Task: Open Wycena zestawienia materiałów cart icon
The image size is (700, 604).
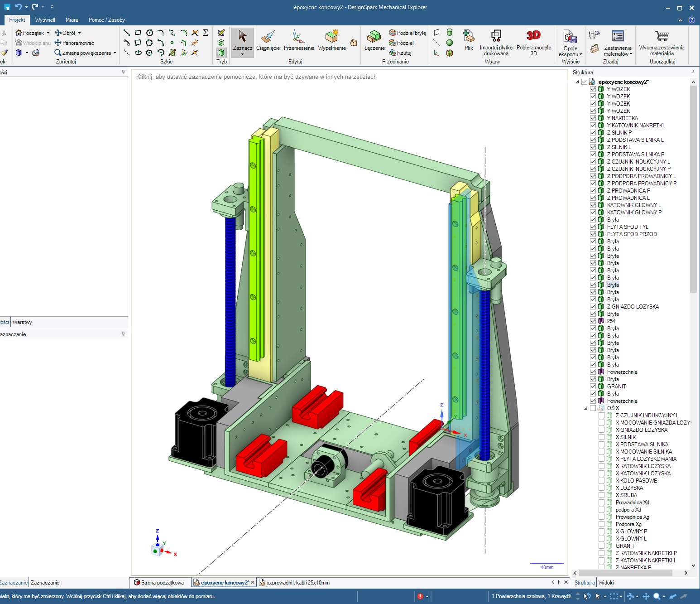Action: (662, 35)
